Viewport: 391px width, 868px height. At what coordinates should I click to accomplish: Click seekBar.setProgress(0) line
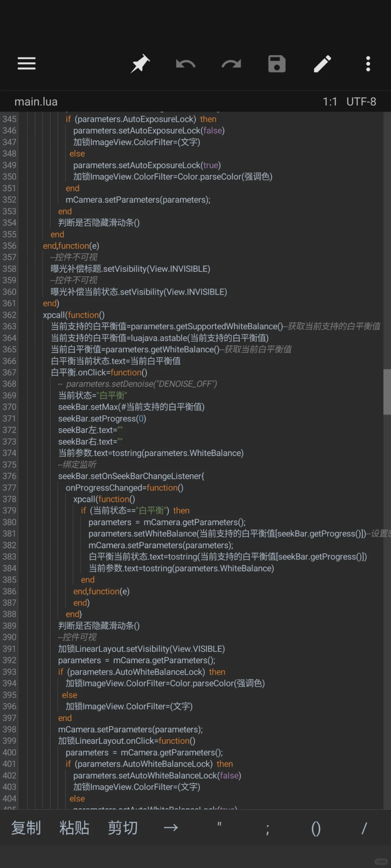tap(102, 418)
